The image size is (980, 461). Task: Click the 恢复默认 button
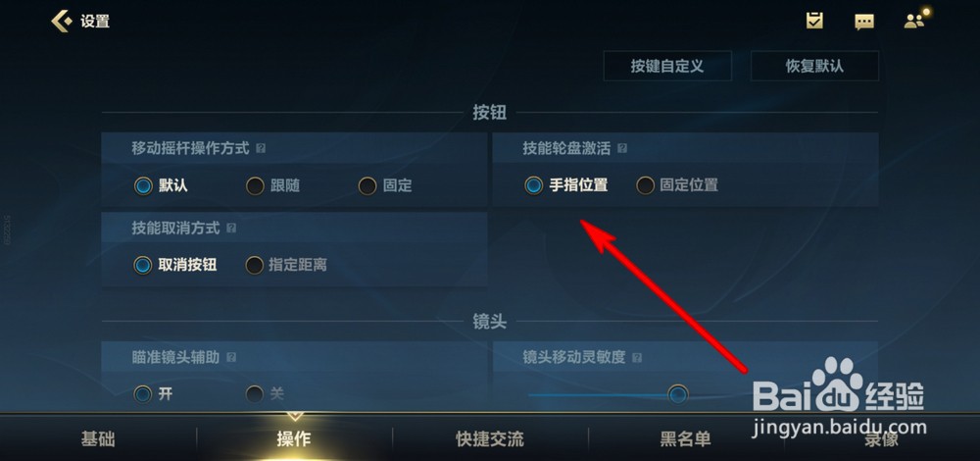[x=814, y=67]
